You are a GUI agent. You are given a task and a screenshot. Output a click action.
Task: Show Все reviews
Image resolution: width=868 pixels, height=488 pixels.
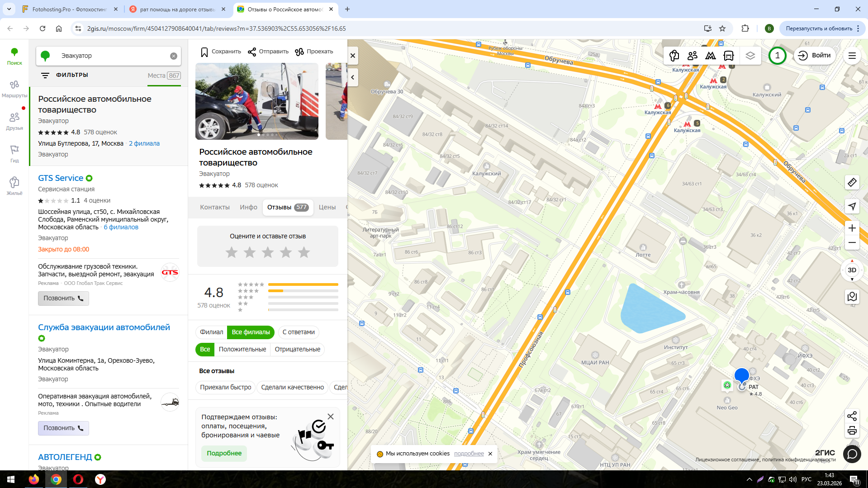(205, 349)
